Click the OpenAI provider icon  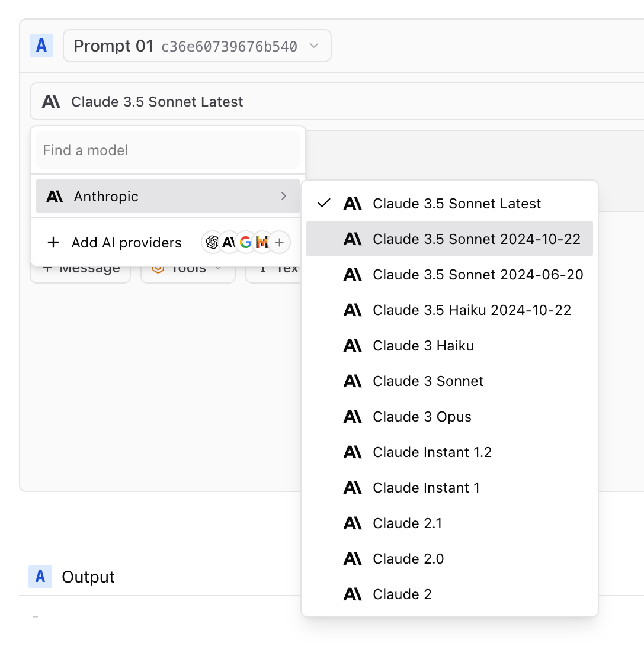point(212,242)
